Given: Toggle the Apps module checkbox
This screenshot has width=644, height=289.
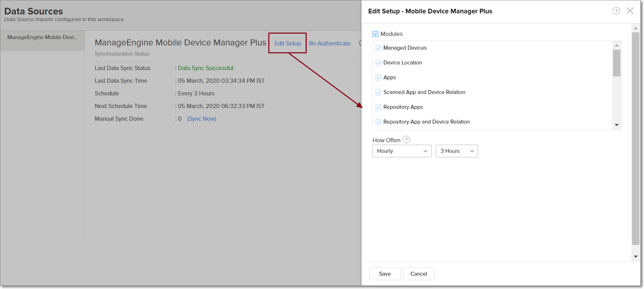Looking at the screenshot, I should 378,78.
